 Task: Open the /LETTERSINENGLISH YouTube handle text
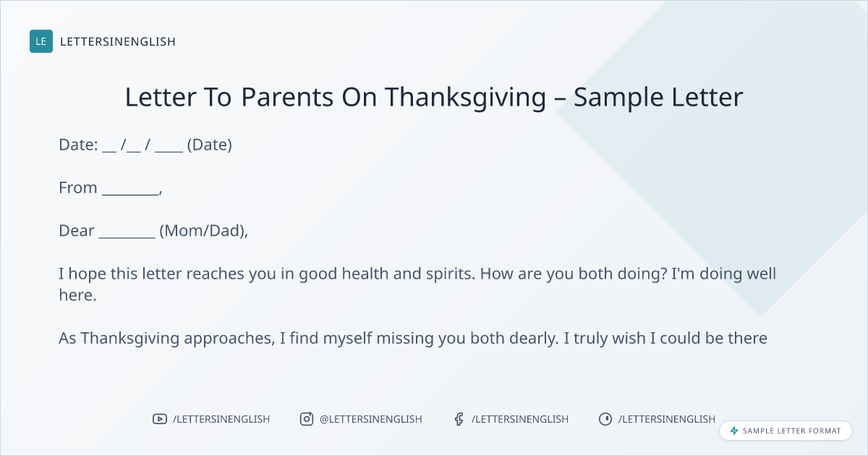point(221,419)
